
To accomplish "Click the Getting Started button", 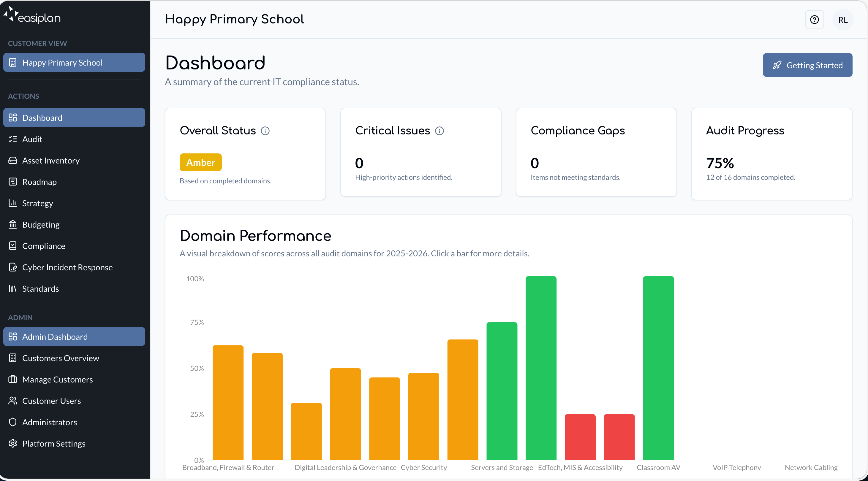I will click(807, 65).
